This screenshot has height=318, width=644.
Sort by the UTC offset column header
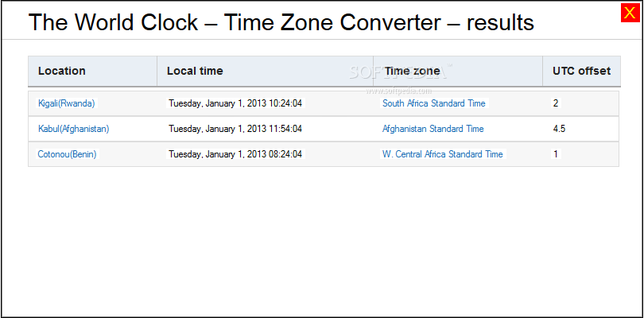click(x=581, y=71)
